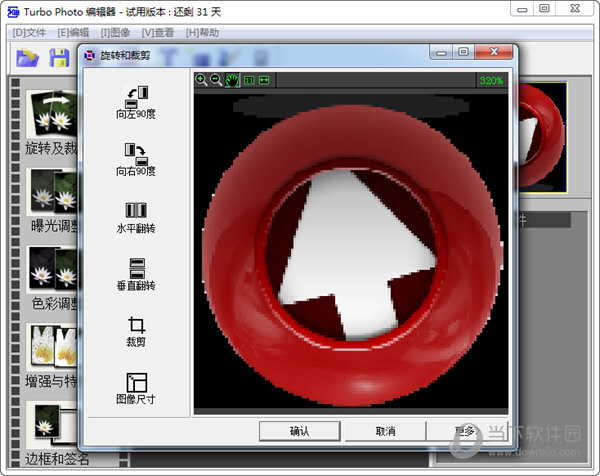The width and height of the screenshot is (600, 476).
Task: Select the horizontal flip (水平翻转) tool
Action: tap(136, 211)
